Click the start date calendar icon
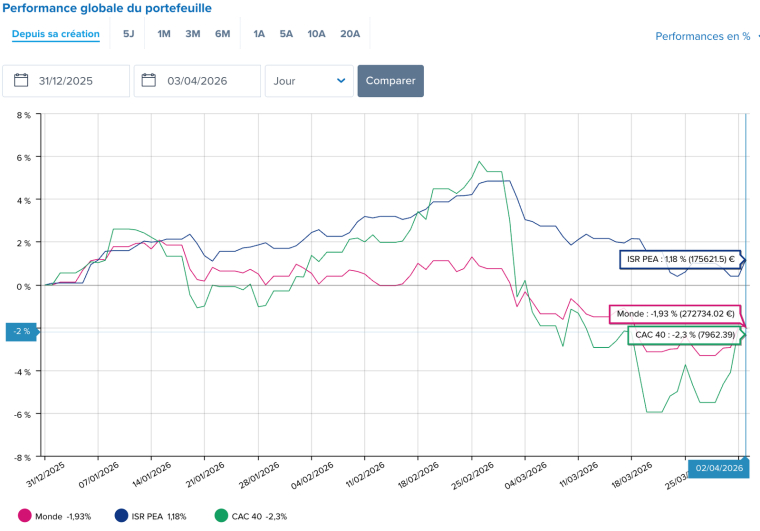Viewport: 760px width, 531px height. click(x=20, y=81)
